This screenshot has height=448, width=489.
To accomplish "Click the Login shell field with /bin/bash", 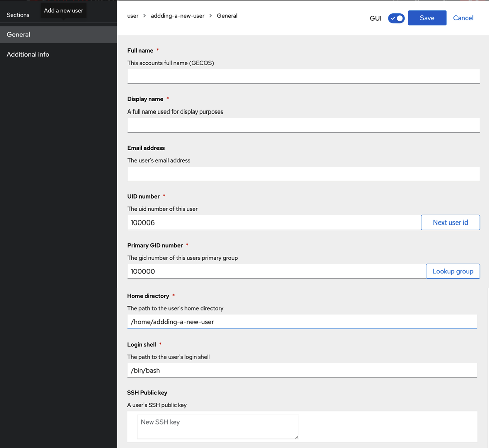I will 302,370.
